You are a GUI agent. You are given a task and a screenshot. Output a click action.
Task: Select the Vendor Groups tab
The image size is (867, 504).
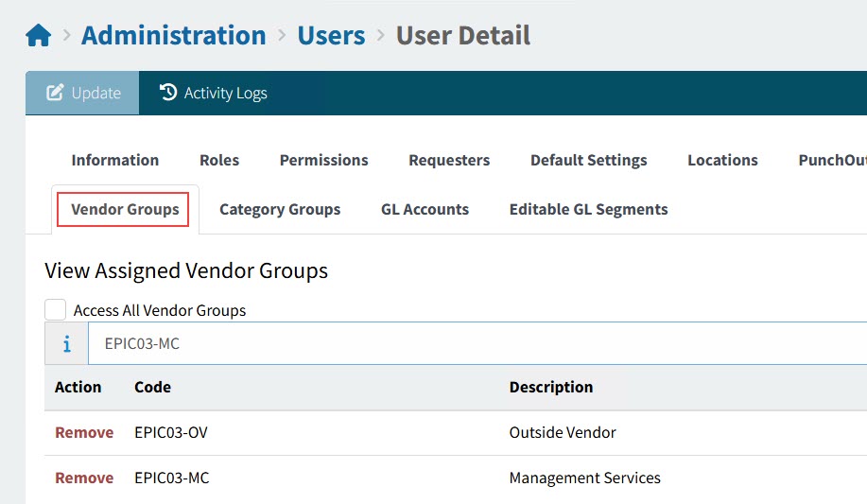[x=125, y=209]
